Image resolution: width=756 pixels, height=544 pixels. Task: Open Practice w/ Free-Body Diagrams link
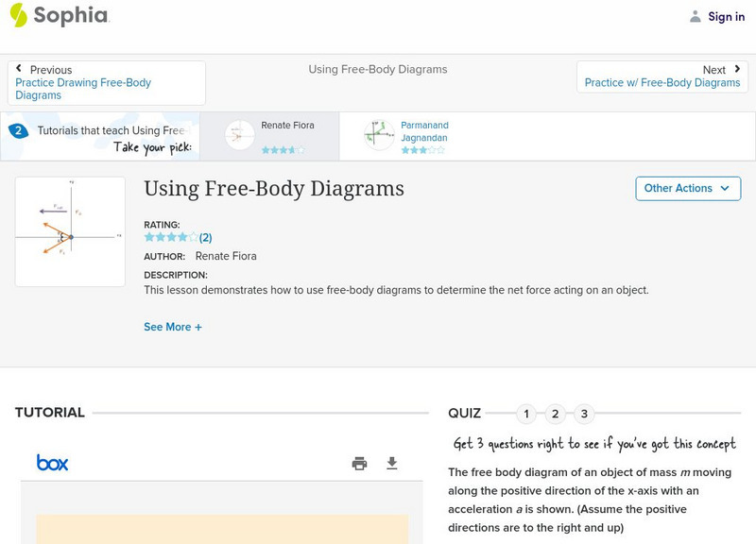tap(661, 83)
